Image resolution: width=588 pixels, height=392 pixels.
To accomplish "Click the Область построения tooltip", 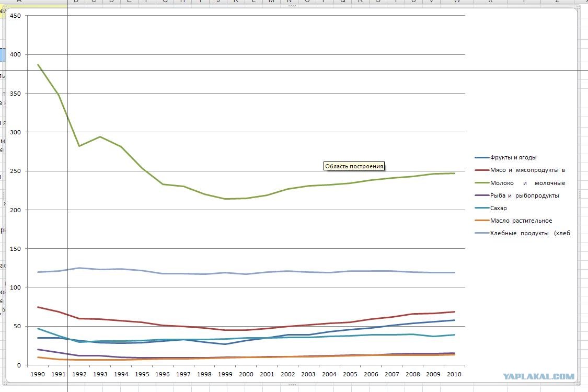I will tap(354, 166).
